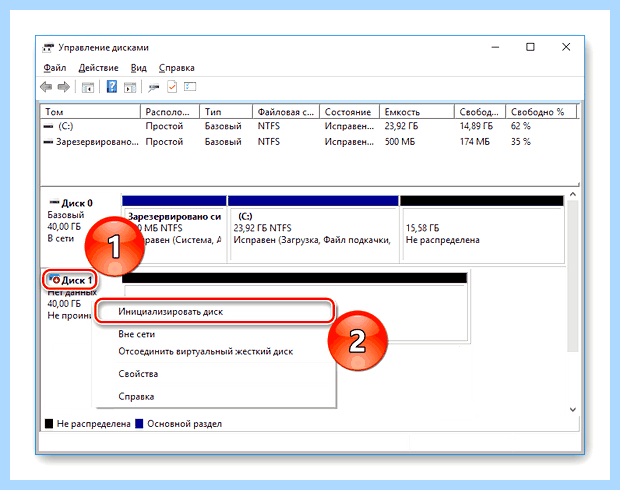Select the Зарезервировано системой partition block

click(175, 229)
